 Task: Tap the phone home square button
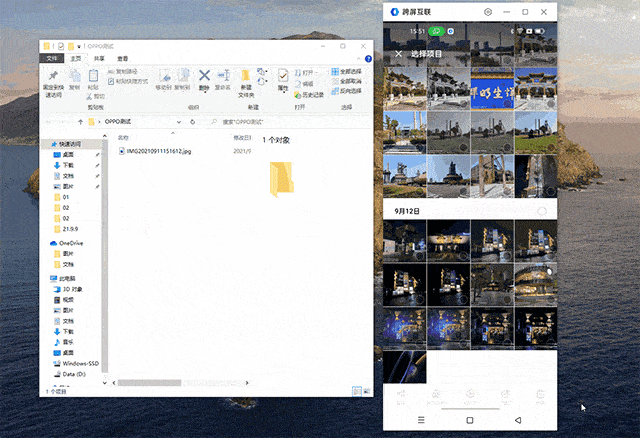click(x=470, y=420)
